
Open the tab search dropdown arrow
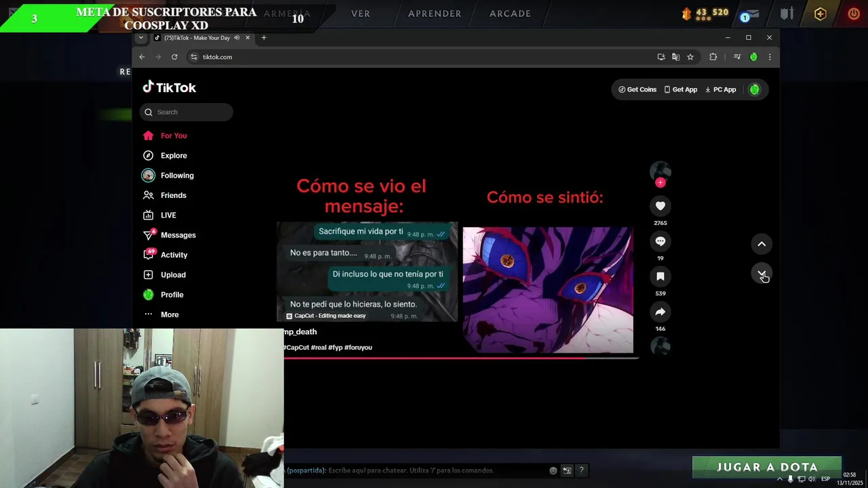tap(141, 38)
